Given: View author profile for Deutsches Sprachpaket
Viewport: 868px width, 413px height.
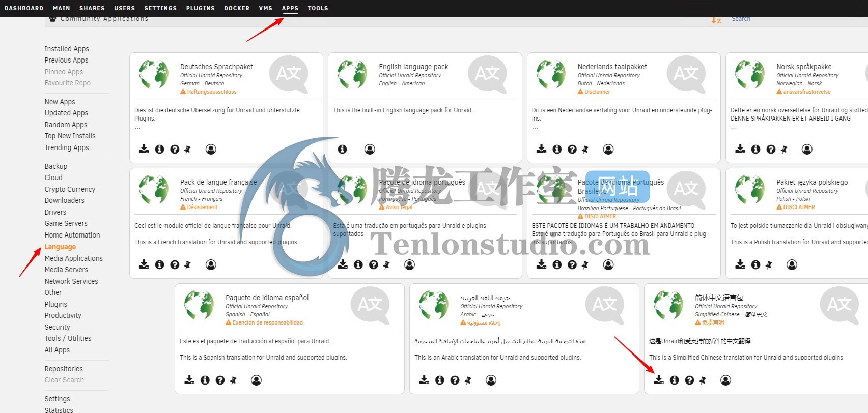Looking at the screenshot, I should (211, 149).
